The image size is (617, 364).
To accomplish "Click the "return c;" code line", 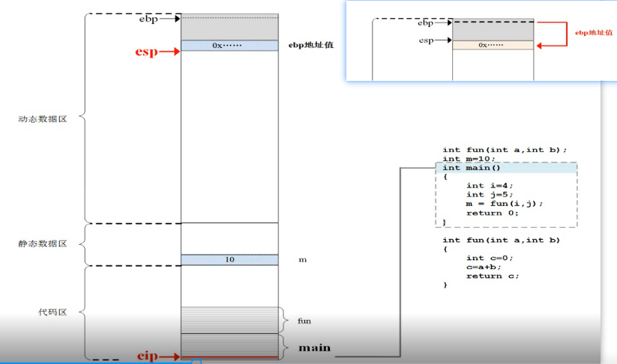I will 493,276.
